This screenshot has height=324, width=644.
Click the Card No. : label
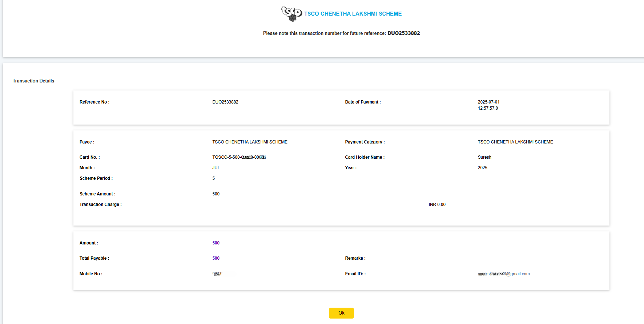[x=90, y=157]
